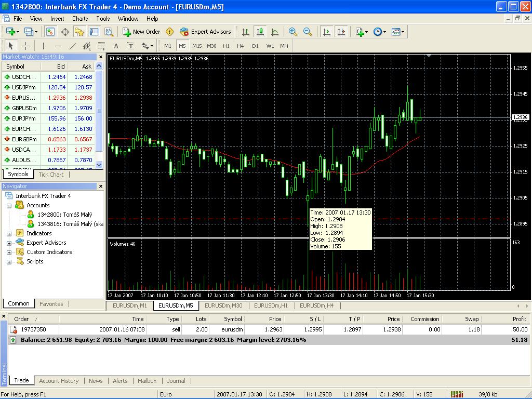
Task: Select the trendline drawing tool
Action: [x=73, y=46]
